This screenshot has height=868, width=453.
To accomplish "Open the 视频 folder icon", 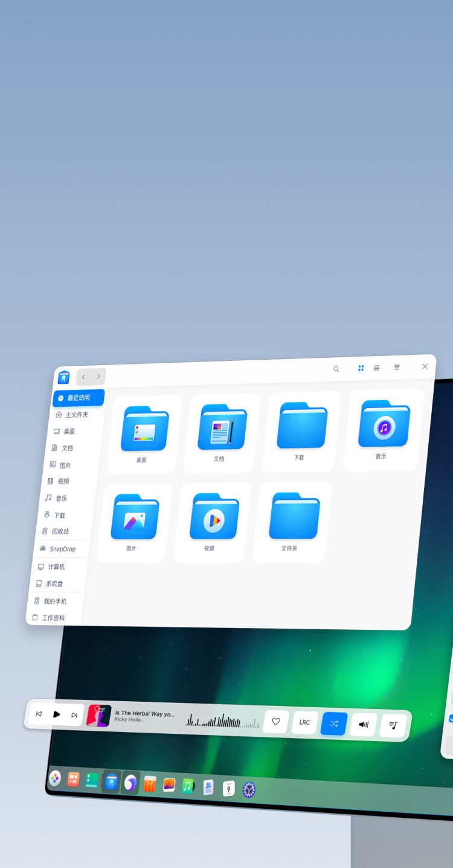I will pyautogui.click(x=214, y=519).
